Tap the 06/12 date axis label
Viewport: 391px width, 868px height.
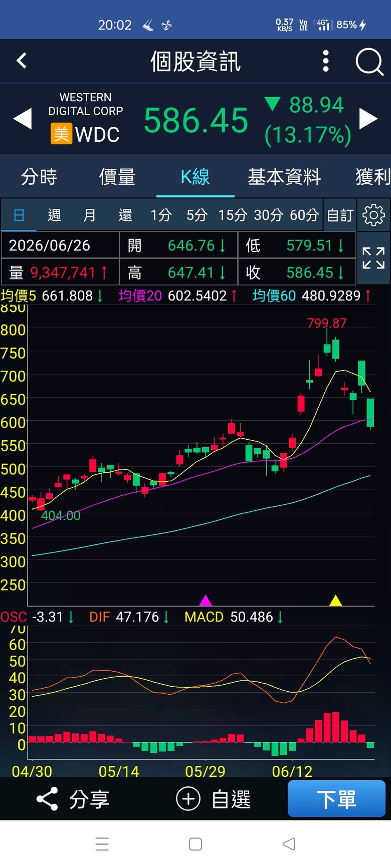point(292,771)
